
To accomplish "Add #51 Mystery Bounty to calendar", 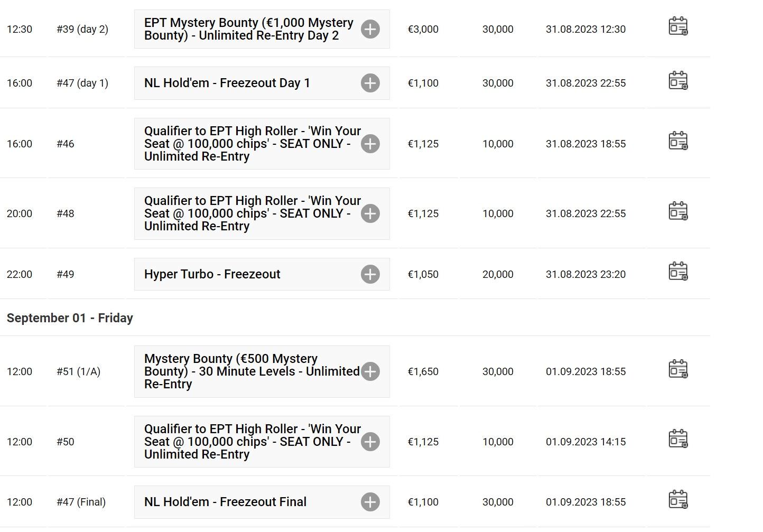I will [x=678, y=369].
